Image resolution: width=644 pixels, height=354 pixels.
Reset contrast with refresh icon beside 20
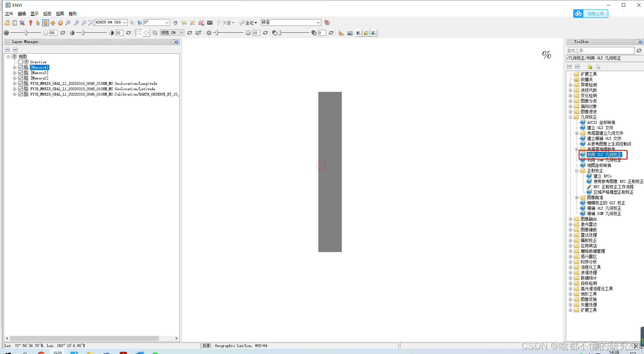128,33
